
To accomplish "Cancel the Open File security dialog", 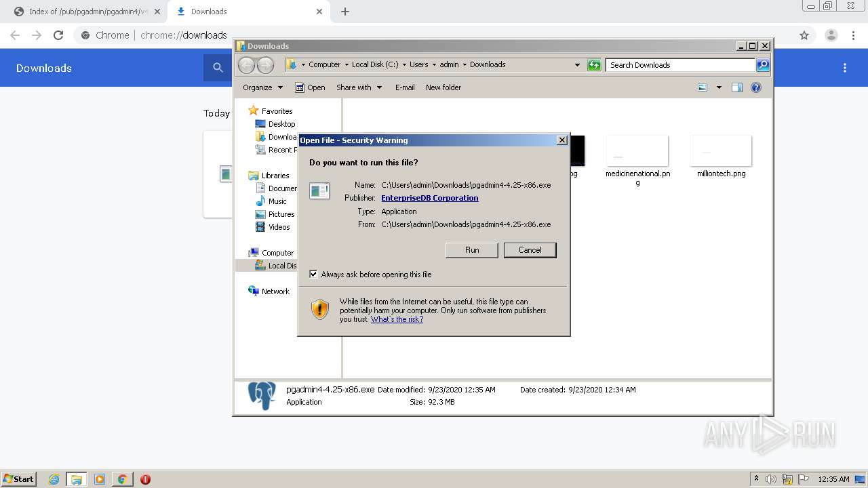I will [530, 250].
